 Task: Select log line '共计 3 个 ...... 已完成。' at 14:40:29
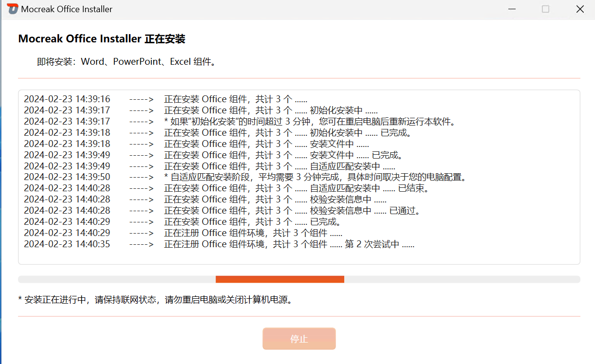[183, 222]
